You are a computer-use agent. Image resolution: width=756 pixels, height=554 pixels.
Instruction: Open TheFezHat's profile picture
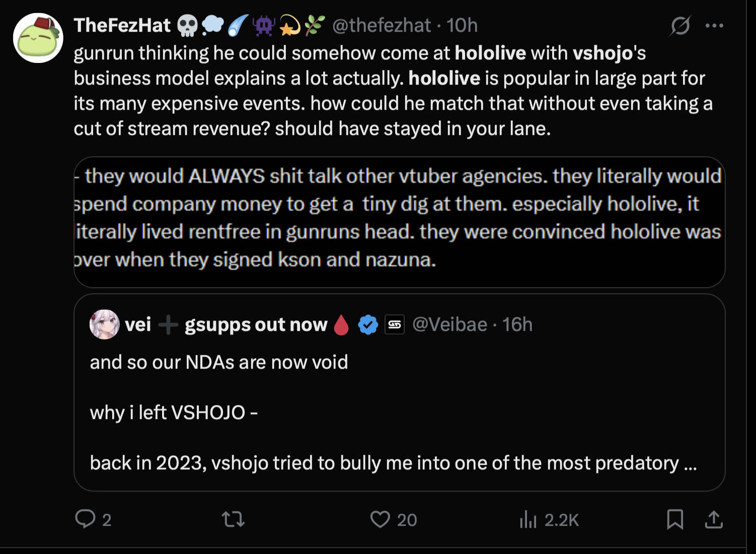pos(38,38)
